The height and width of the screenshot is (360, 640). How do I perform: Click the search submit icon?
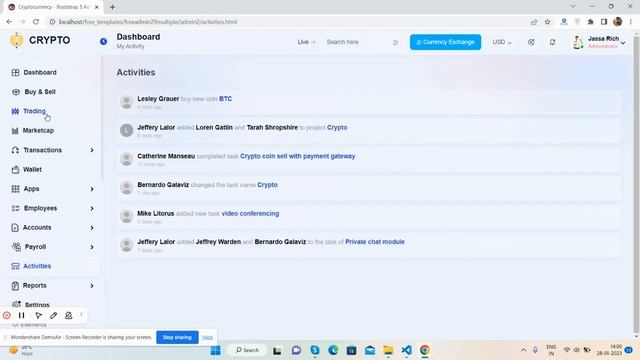pos(395,42)
